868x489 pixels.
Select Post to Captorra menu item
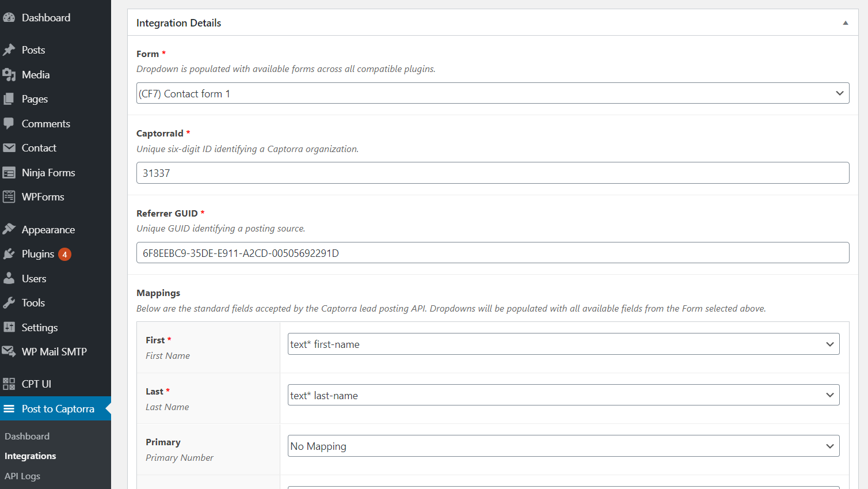pos(55,409)
